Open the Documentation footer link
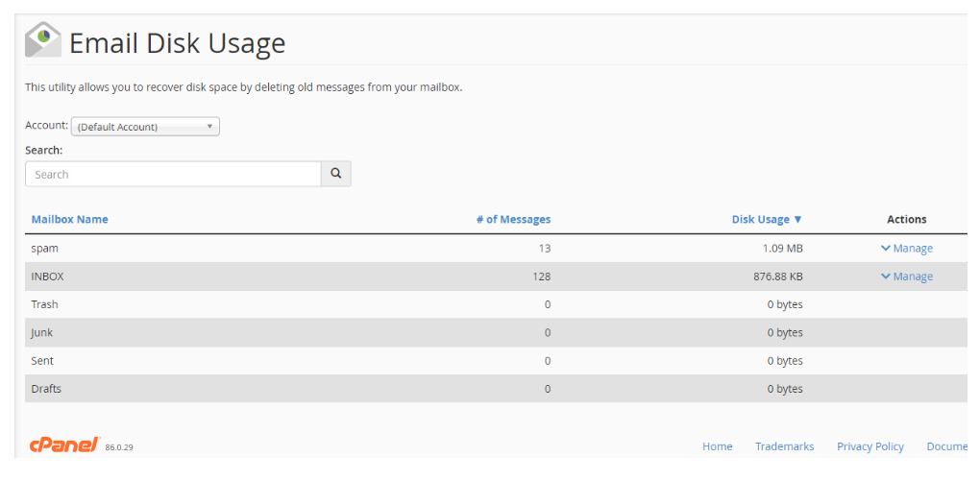The width and height of the screenshot is (980, 481). tap(947, 446)
